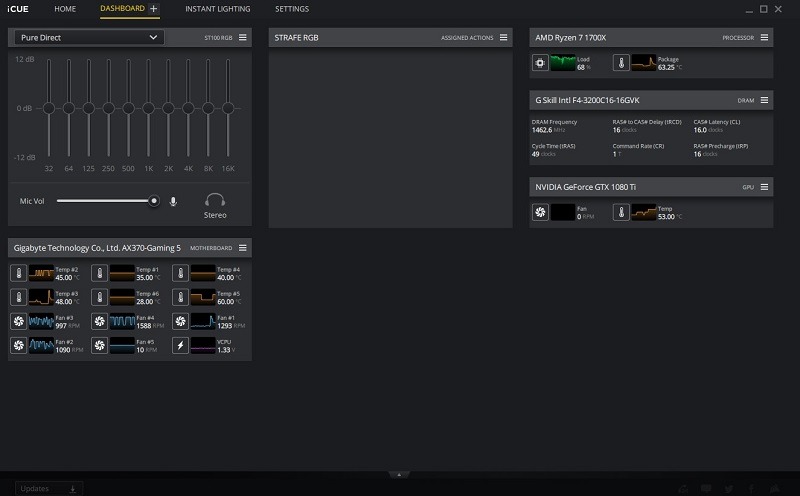Open STRAFE RGB assigned actions menu
Image resolution: width=800 pixels, height=496 pixels.
coord(504,37)
